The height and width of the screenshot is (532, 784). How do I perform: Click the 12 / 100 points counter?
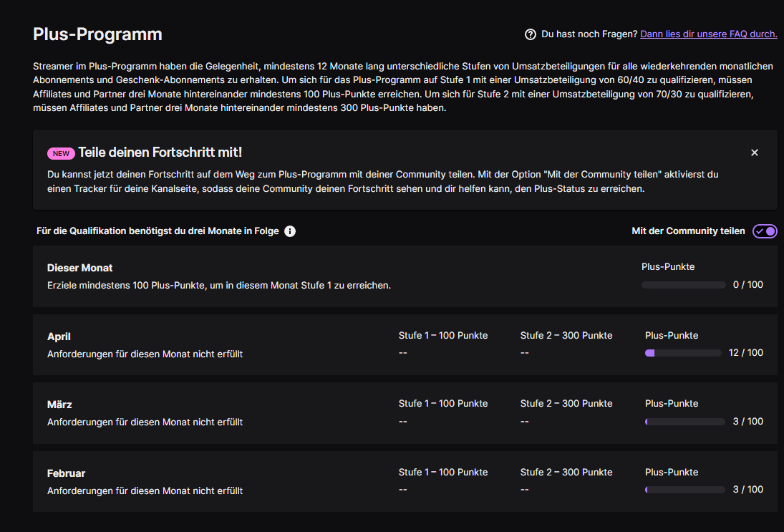(x=746, y=352)
